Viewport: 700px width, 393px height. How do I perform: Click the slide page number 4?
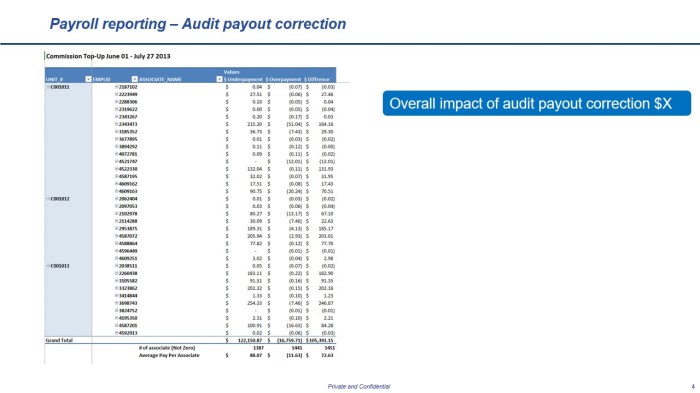pos(693,386)
